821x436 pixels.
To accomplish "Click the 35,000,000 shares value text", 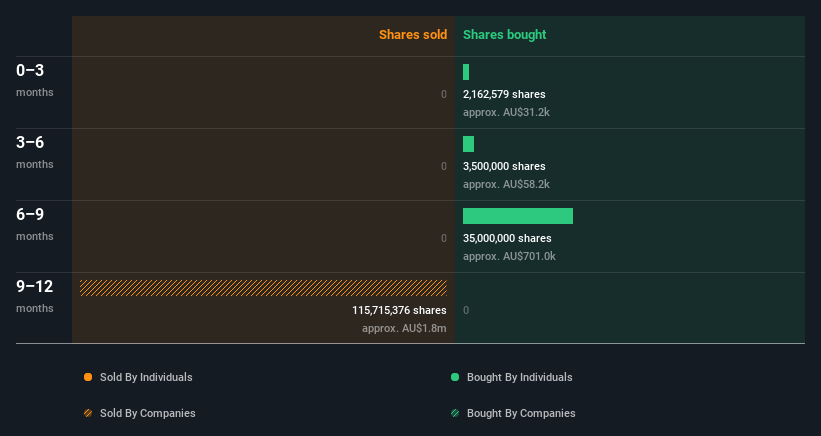I will click(507, 238).
